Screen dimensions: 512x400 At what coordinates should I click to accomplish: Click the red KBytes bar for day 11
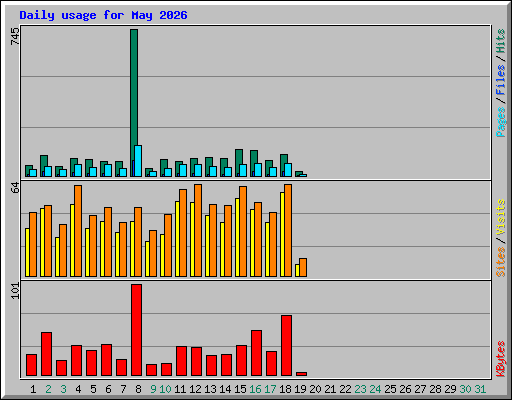pos(181,361)
